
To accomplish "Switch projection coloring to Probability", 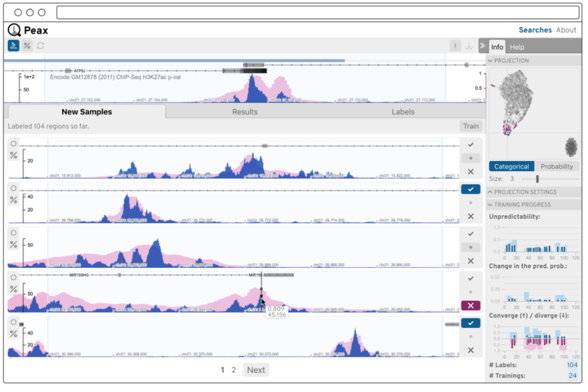I will pos(556,166).
